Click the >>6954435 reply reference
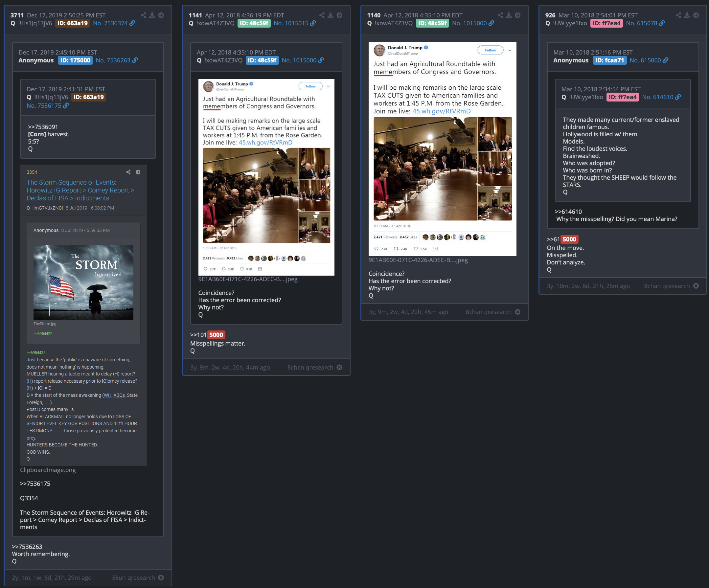 click(36, 353)
